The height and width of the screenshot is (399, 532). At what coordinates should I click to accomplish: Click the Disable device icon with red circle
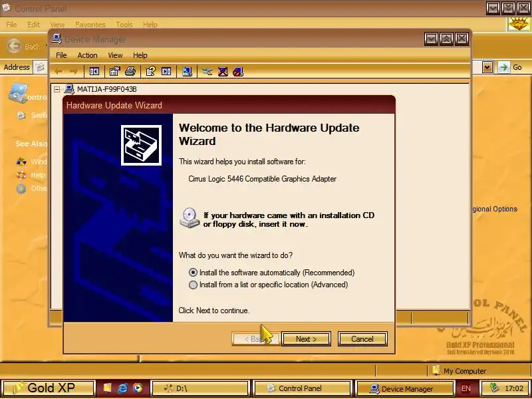pos(238,71)
